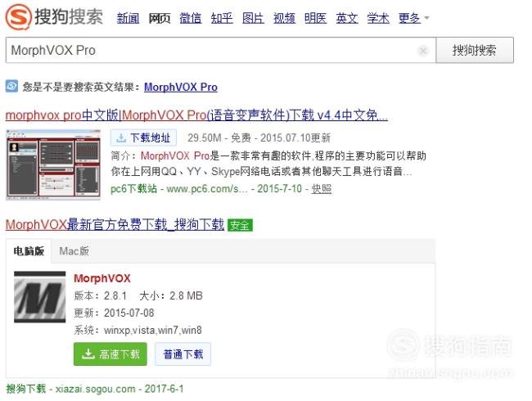Click the 下载地址 download address button
Image resolution: width=532 pixels, height=401 pixels.
pos(143,137)
